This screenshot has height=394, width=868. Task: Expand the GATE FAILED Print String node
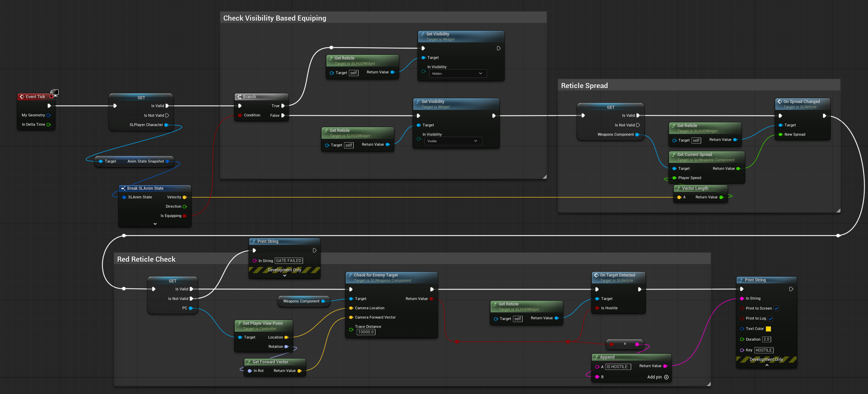point(285,276)
